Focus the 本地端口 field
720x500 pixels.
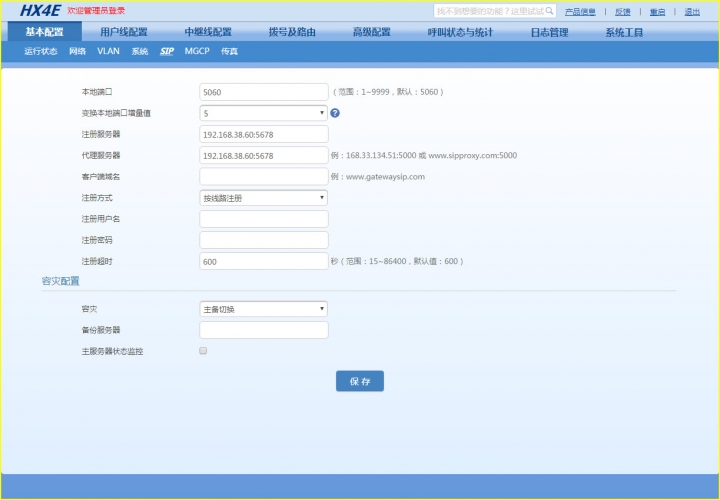coord(264,92)
